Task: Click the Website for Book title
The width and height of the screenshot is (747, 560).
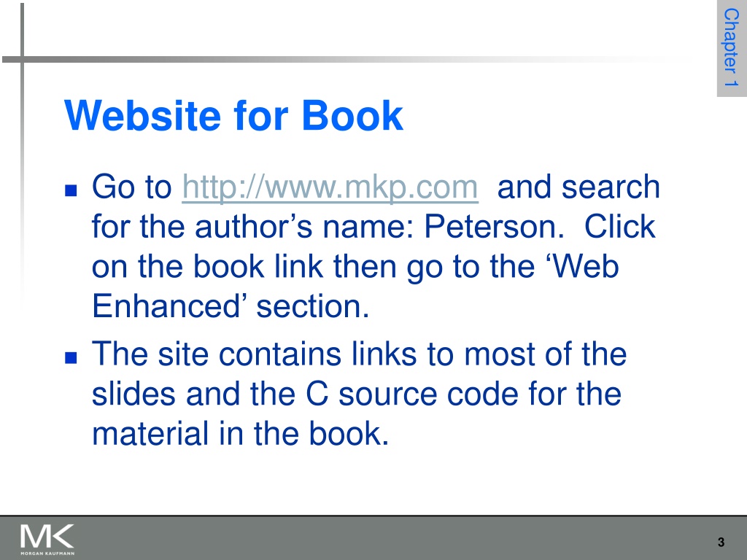Action: tap(233, 116)
